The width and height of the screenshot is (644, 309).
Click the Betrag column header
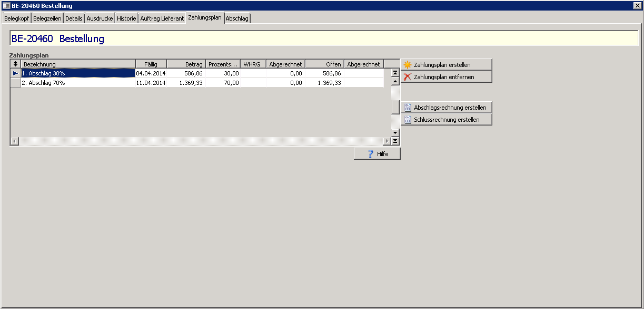[186, 64]
